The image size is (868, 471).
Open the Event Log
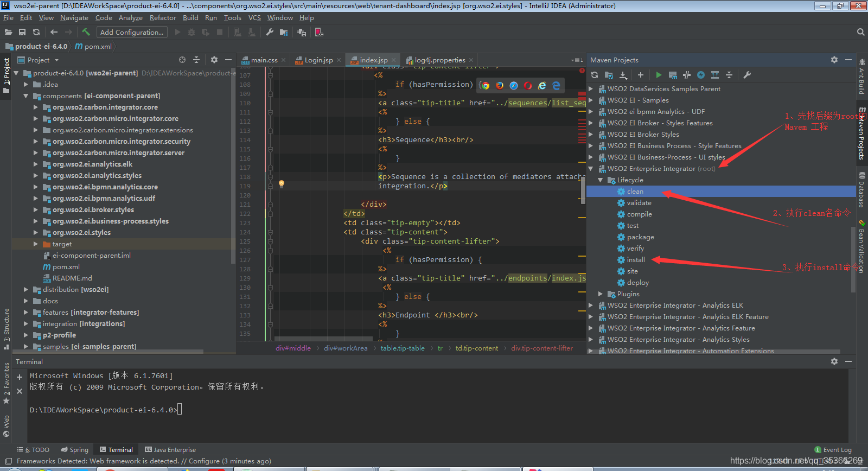833,450
